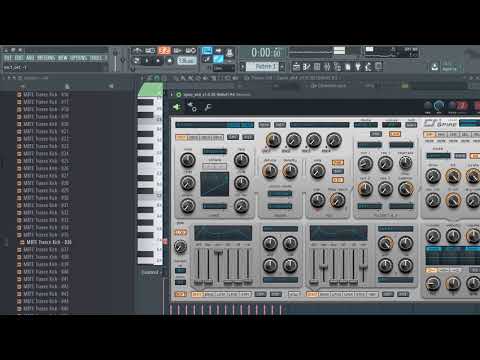Open Spire unison mode dropdown
The image size is (480, 360).
click(x=280, y=194)
